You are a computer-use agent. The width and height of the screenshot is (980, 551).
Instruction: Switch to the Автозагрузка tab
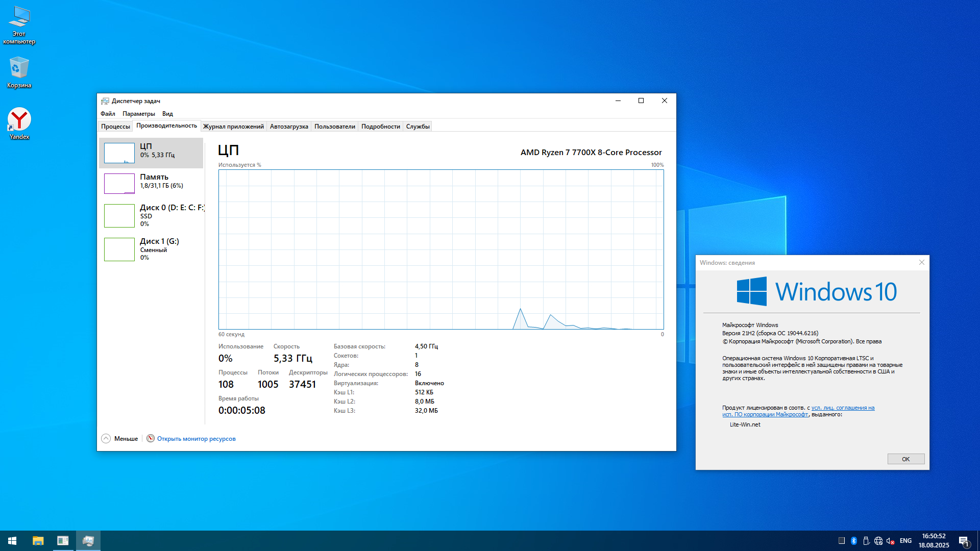(289, 127)
